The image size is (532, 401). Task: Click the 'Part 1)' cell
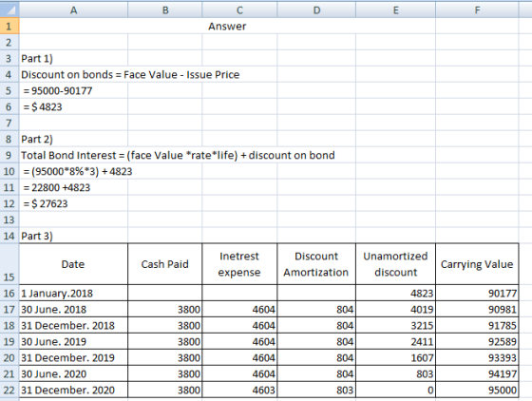click(x=73, y=58)
